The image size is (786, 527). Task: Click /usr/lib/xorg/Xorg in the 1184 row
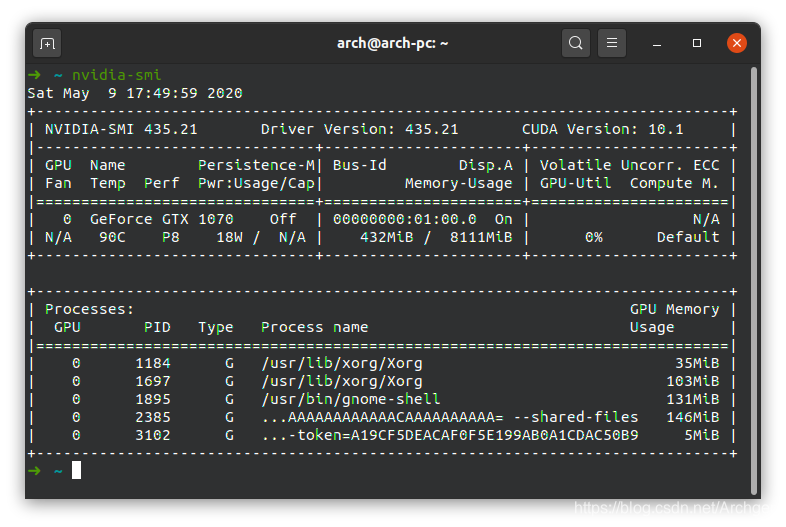(341, 364)
